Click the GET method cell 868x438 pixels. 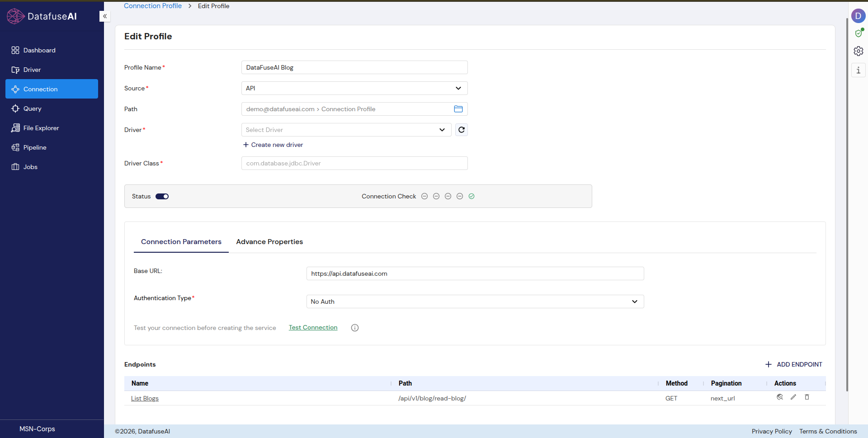click(671, 398)
